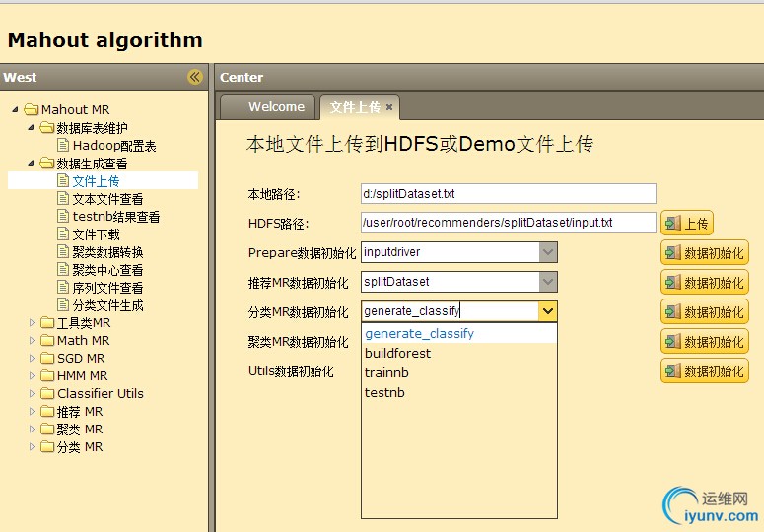Click 数据初始化 button in 推荐MR数据初始化 row
Screen dimensions: 764x532
tap(705, 282)
